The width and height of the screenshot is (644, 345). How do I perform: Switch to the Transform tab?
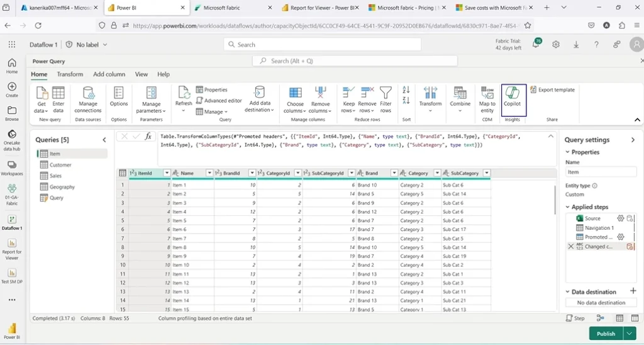[x=70, y=74]
